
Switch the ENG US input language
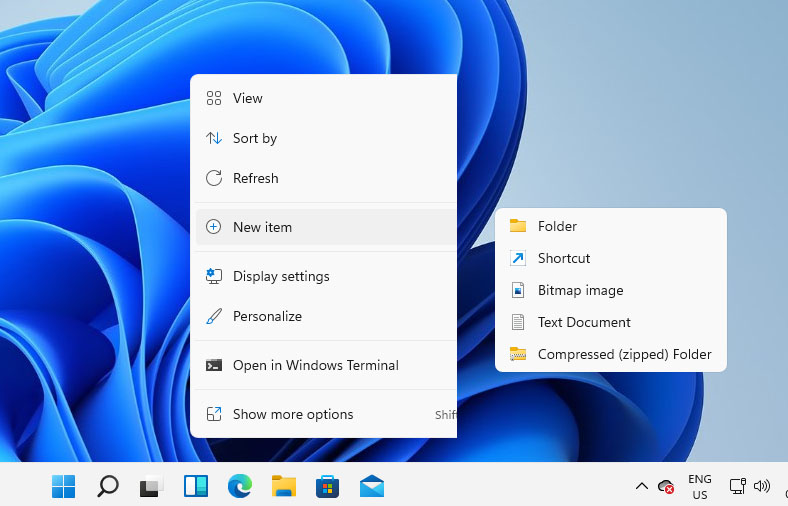(x=700, y=486)
